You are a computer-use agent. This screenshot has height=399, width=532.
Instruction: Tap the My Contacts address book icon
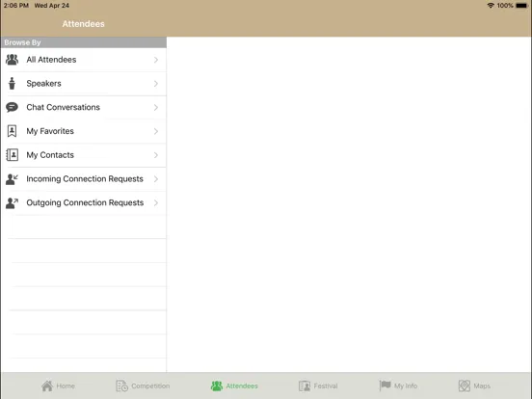(x=12, y=155)
